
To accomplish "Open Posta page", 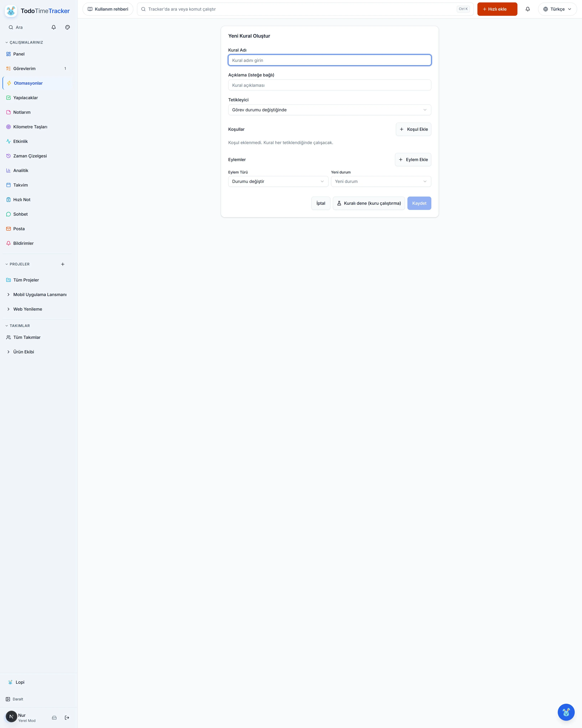I will coord(37,229).
